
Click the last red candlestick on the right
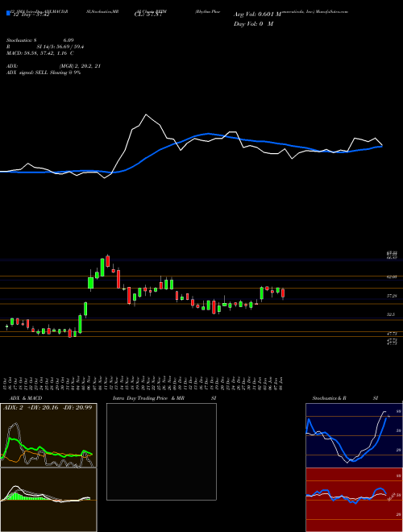(283, 293)
